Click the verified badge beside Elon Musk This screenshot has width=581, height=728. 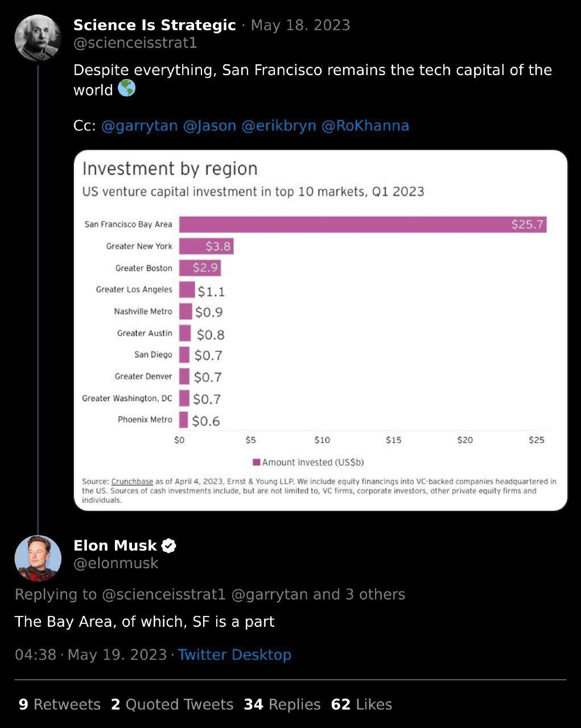click(169, 545)
